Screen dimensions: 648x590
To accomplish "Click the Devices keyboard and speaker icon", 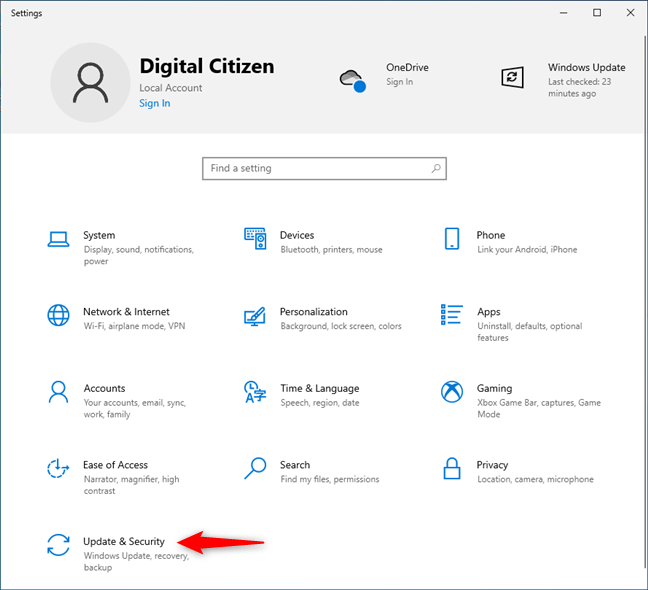I will [x=255, y=239].
